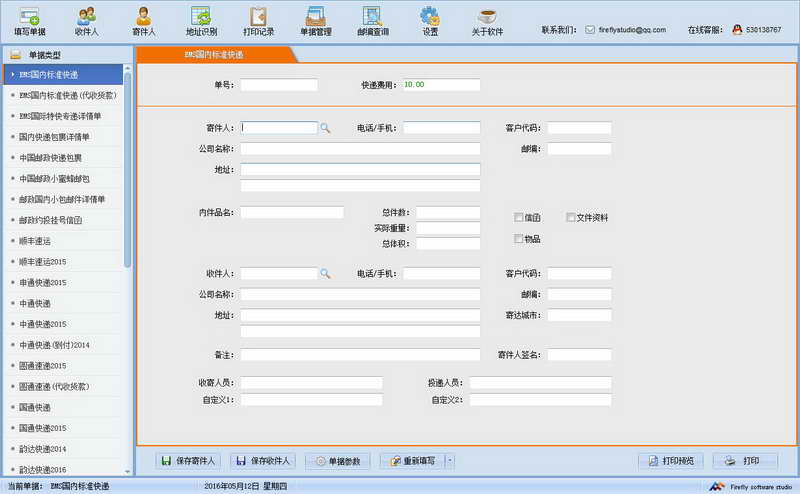800x494 pixels.
Task: Click the 单号 input field
Action: pos(279,85)
